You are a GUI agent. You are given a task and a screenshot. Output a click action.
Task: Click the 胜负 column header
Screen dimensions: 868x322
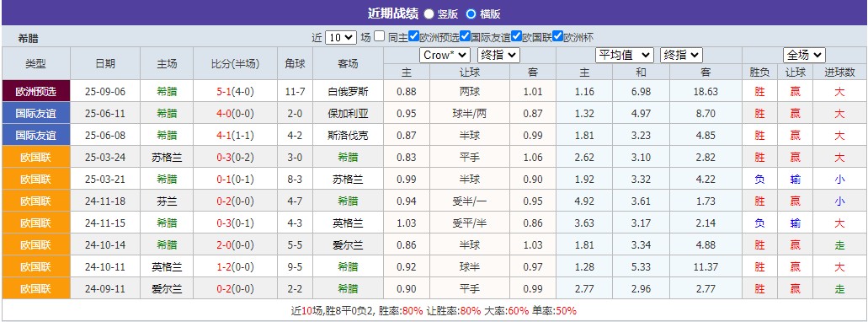759,72
